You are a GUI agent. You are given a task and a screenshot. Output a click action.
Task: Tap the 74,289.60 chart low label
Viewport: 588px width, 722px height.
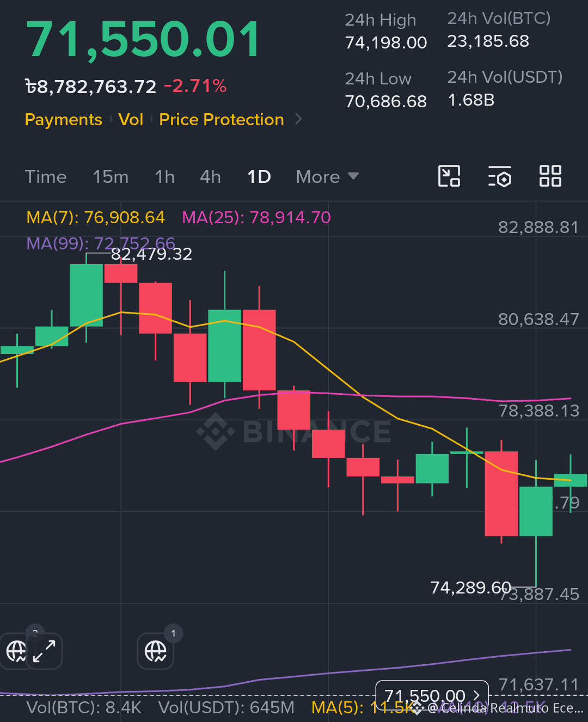click(x=471, y=588)
